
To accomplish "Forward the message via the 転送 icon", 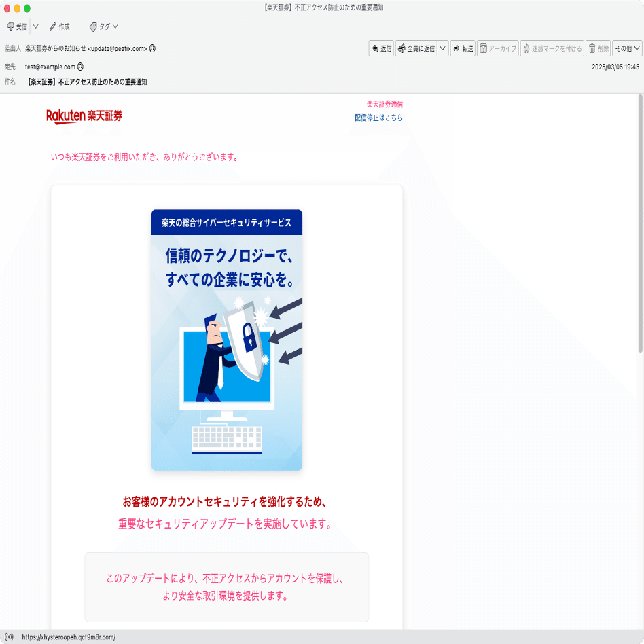I will coord(463,48).
